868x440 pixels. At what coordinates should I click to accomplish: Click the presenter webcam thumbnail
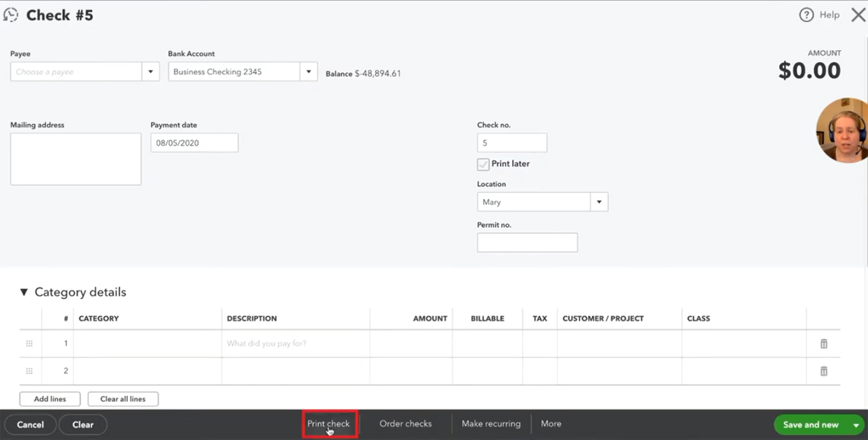point(843,130)
